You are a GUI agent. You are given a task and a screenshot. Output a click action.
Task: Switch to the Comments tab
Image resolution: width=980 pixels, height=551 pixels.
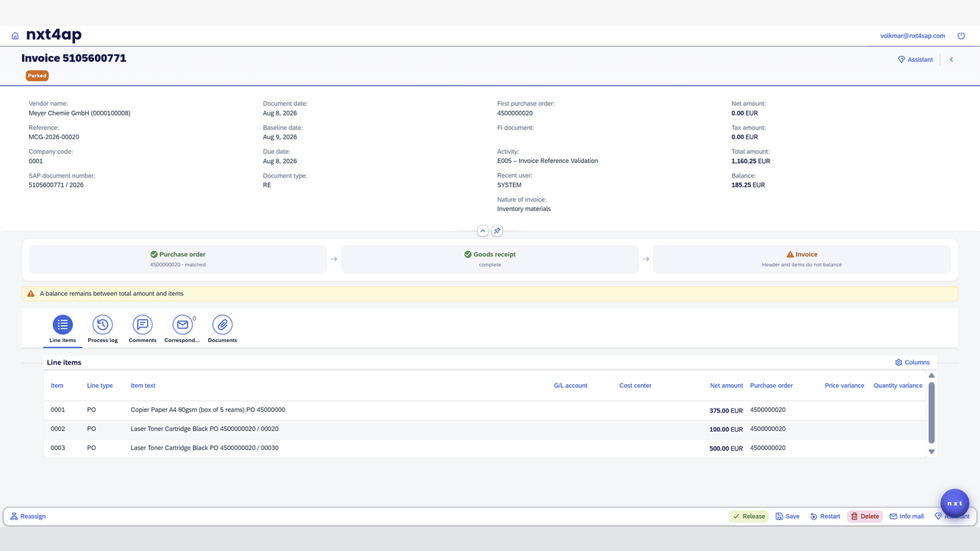(x=142, y=330)
